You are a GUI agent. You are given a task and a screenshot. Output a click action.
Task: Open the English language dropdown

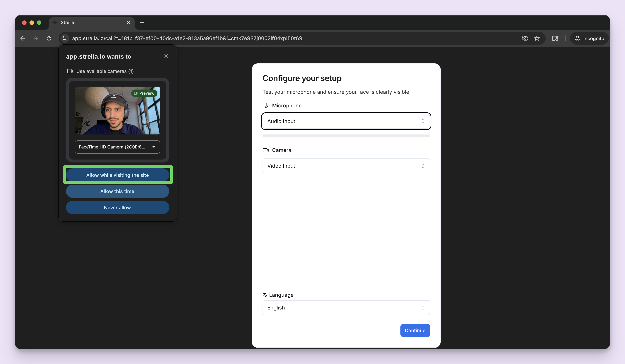pyautogui.click(x=346, y=307)
